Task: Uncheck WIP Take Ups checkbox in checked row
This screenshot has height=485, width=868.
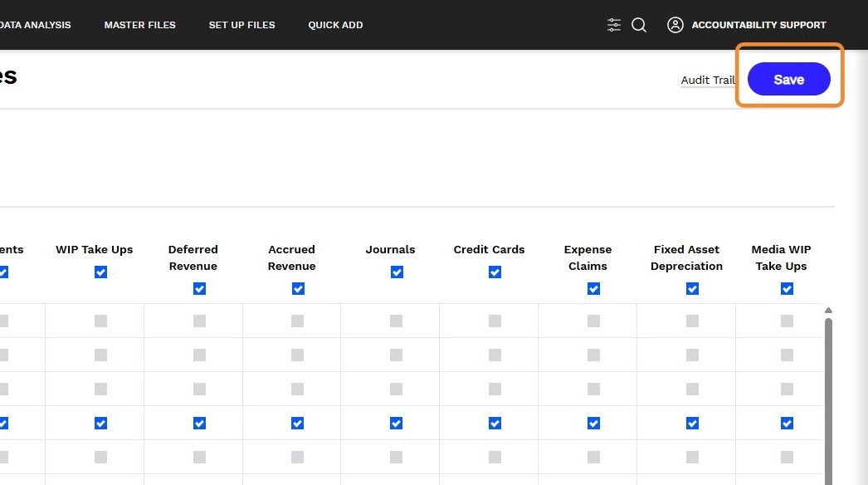Action: 100,424
